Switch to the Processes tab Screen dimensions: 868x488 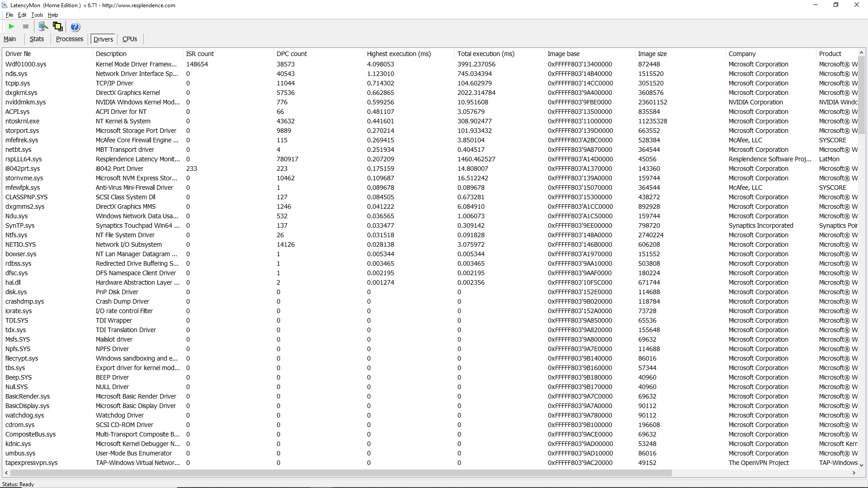69,39
